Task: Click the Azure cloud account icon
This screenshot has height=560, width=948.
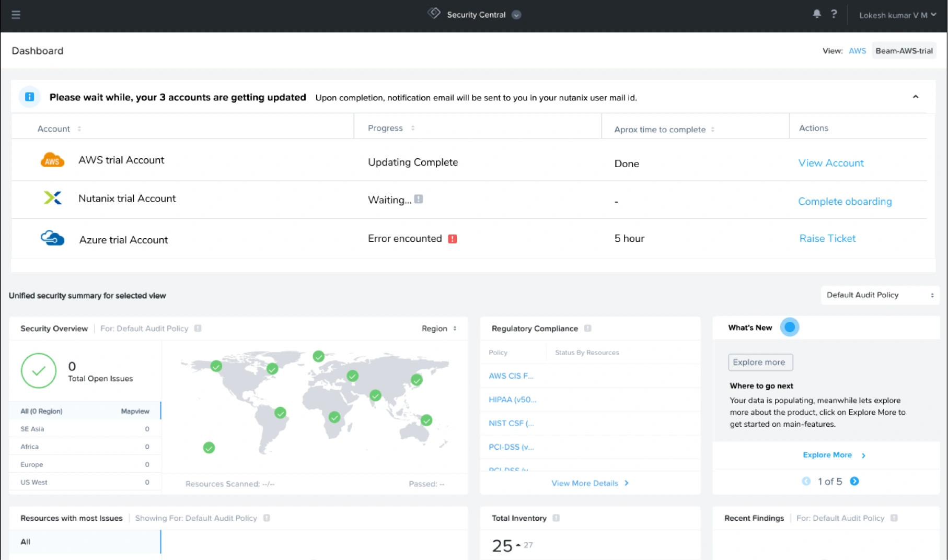Action: tap(52, 238)
